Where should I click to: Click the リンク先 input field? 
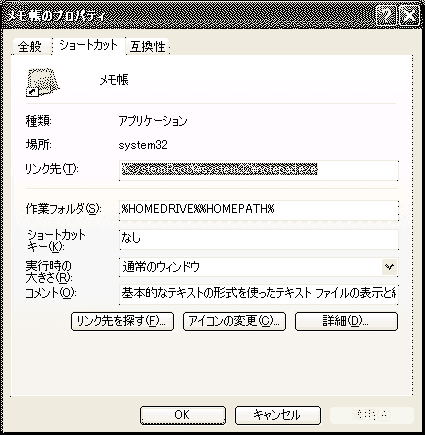pyautogui.click(x=259, y=170)
